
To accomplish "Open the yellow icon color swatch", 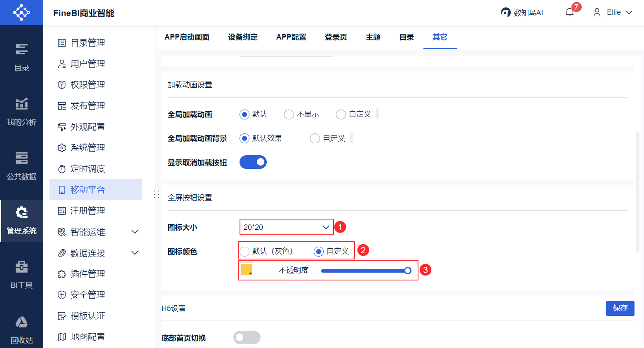I will [247, 270].
